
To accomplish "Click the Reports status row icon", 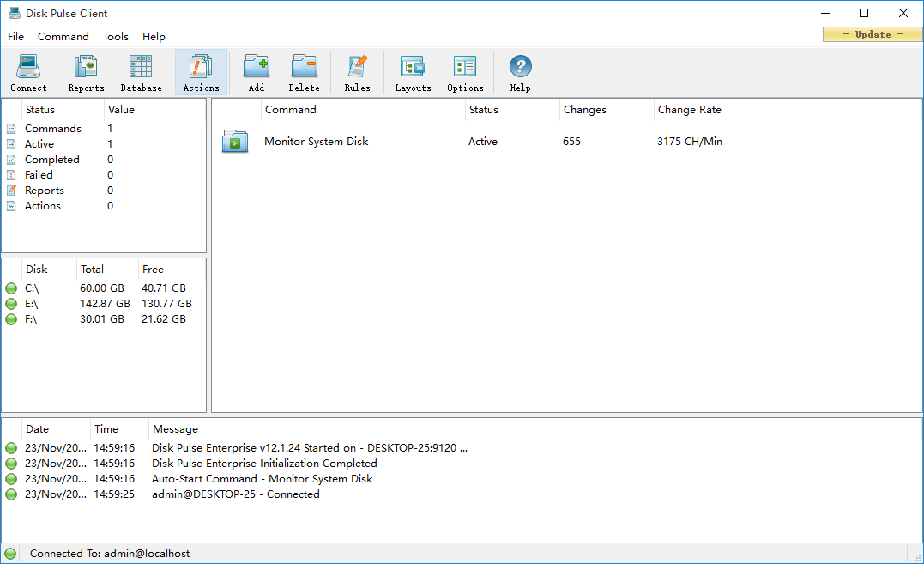I will pyautogui.click(x=11, y=191).
